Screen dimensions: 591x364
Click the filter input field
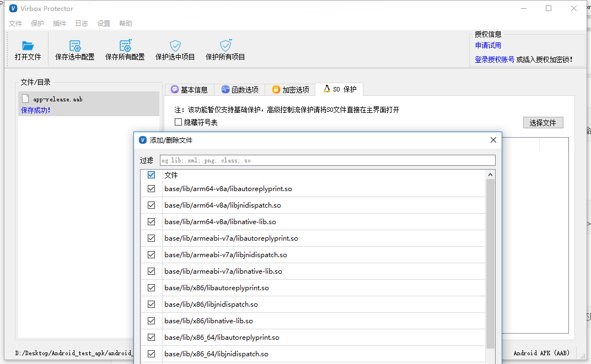(x=327, y=160)
